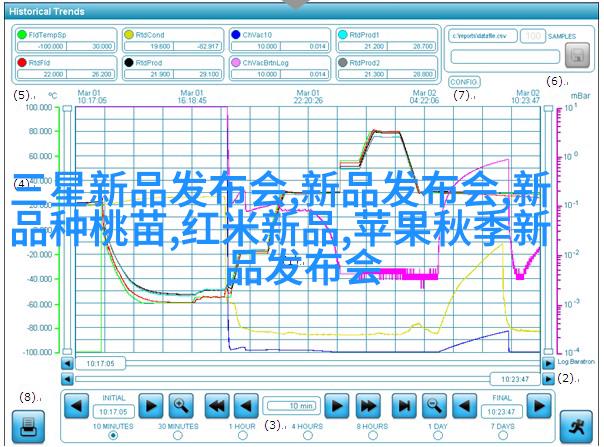Screen dimensions: 604x447
Task: Step back using arrow left of 10 min
Action: 246,406
